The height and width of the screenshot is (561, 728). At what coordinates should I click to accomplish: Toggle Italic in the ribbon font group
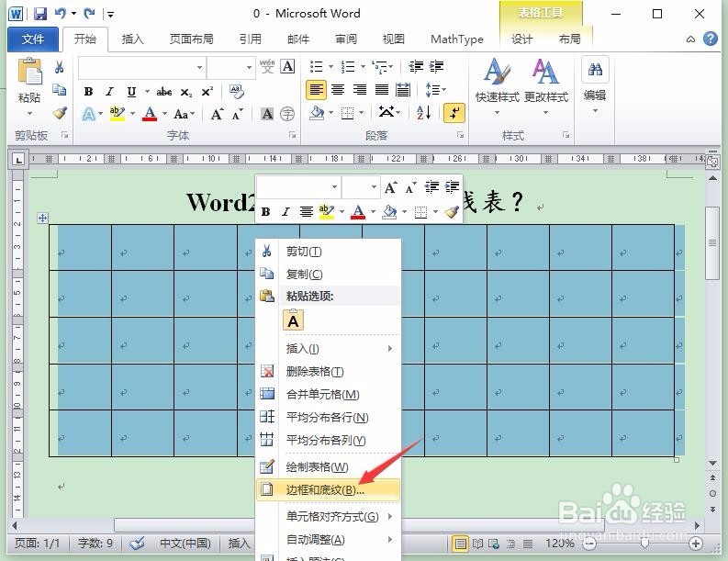click(x=109, y=92)
